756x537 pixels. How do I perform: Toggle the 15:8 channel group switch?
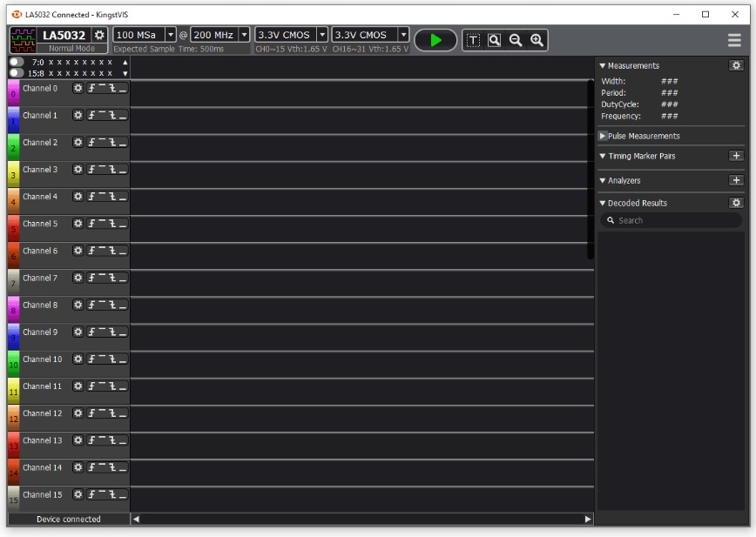[x=17, y=73]
